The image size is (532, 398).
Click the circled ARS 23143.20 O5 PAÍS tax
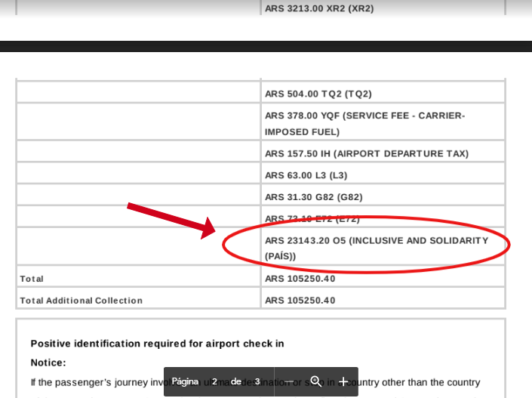click(376, 248)
